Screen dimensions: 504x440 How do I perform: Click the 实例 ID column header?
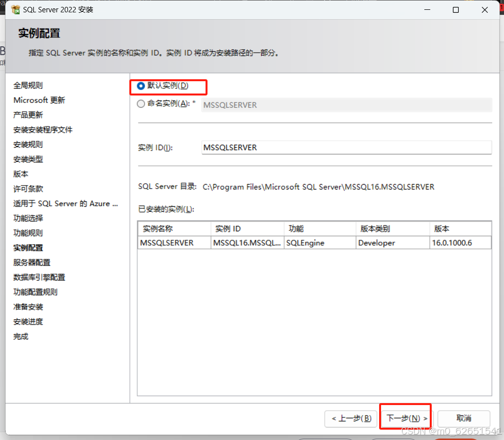pyautogui.click(x=247, y=229)
